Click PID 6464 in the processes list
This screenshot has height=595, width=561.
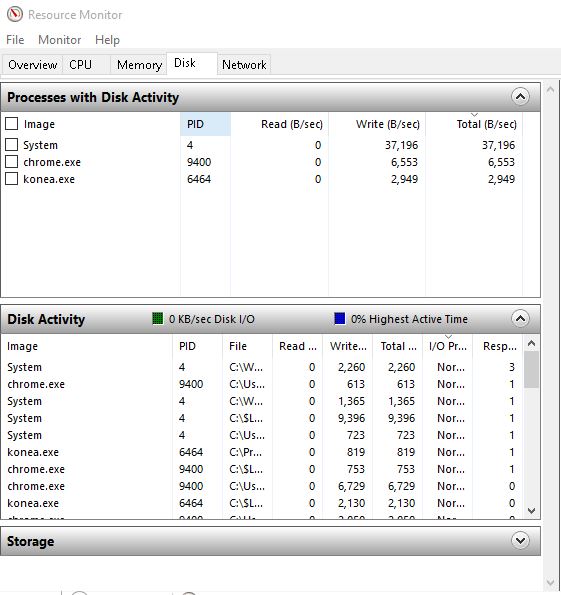click(x=199, y=179)
